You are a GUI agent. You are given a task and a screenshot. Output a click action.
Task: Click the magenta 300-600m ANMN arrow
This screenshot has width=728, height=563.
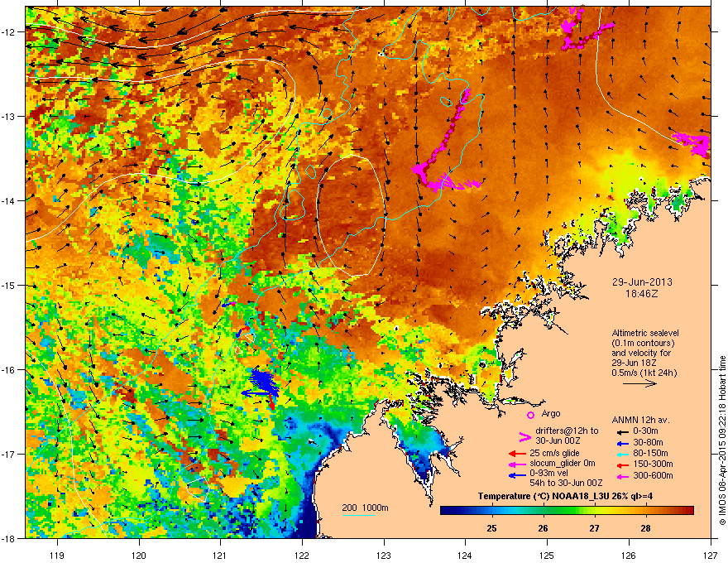pyautogui.click(x=622, y=476)
